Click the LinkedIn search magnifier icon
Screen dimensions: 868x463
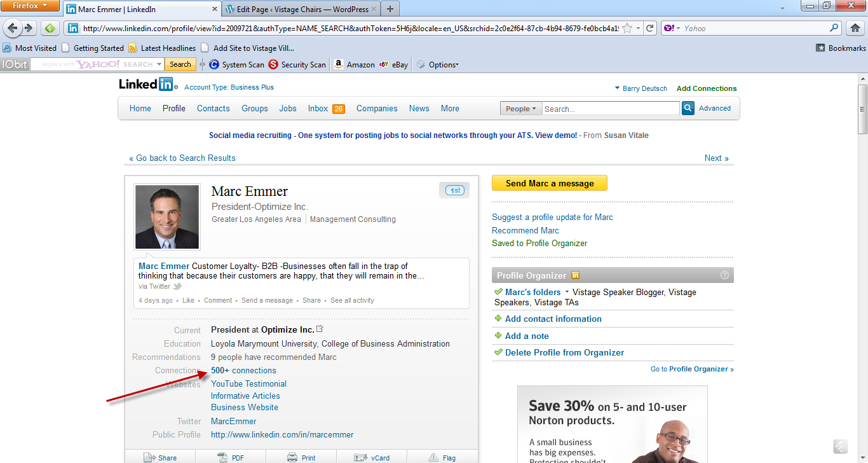point(688,109)
